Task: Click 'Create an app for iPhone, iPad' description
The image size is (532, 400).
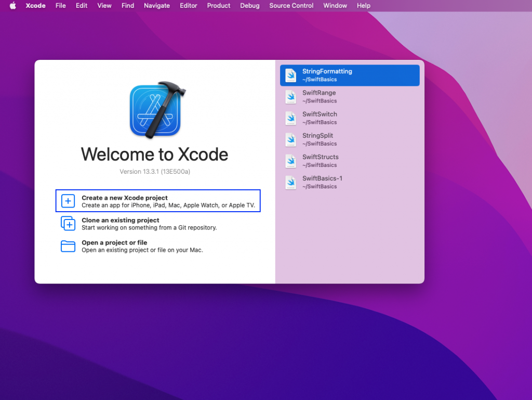Action: pyautogui.click(x=168, y=205)
